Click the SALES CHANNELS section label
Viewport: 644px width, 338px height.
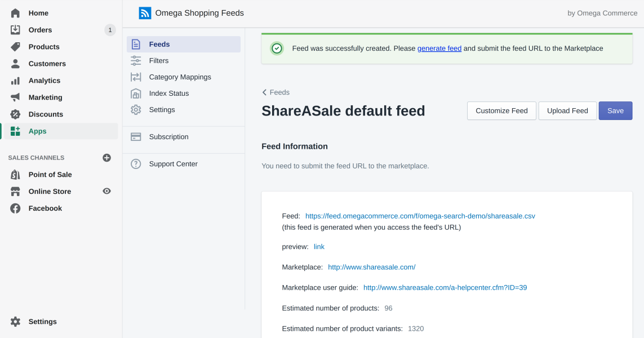(x=36, y=158)
